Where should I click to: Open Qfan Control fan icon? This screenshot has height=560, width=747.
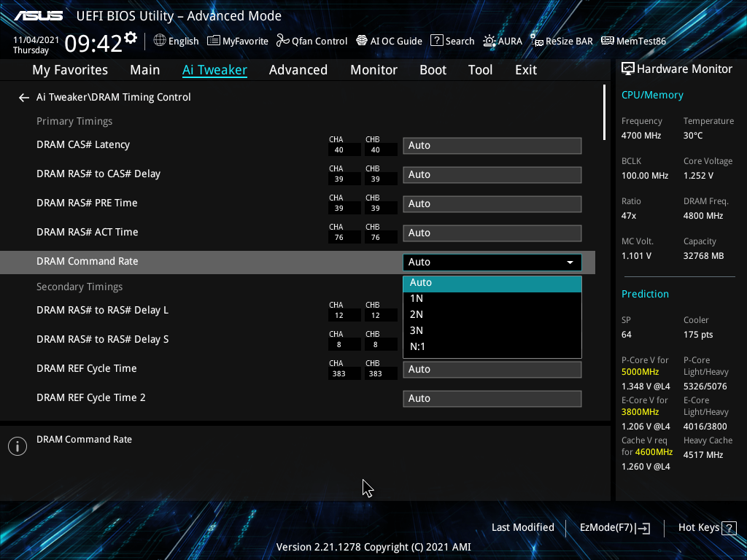point(283,41)
